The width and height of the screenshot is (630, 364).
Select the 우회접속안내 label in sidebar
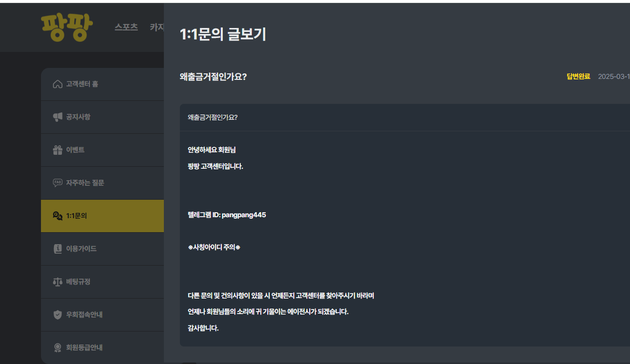[x=84, y=315]
